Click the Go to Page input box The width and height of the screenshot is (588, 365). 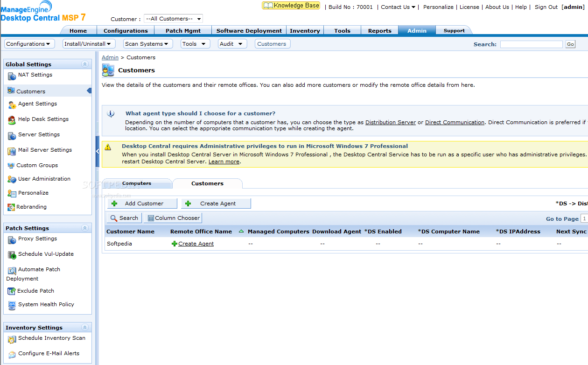click(584, 218)
